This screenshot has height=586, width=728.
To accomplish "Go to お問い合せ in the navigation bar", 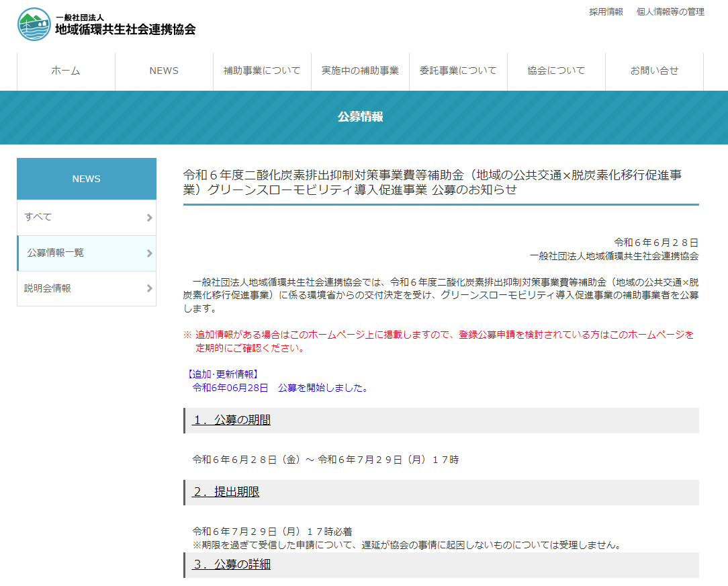I will point(654,71).
